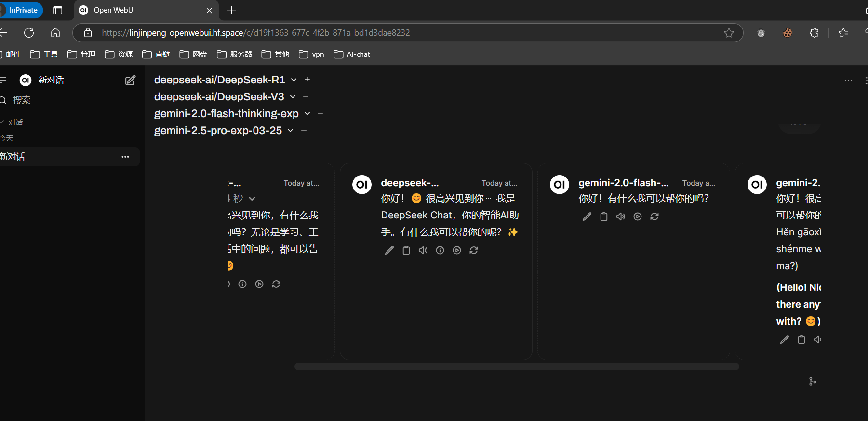This screenshot has width=868, height=421.
Task: Refresh the page
Action: 29,33
